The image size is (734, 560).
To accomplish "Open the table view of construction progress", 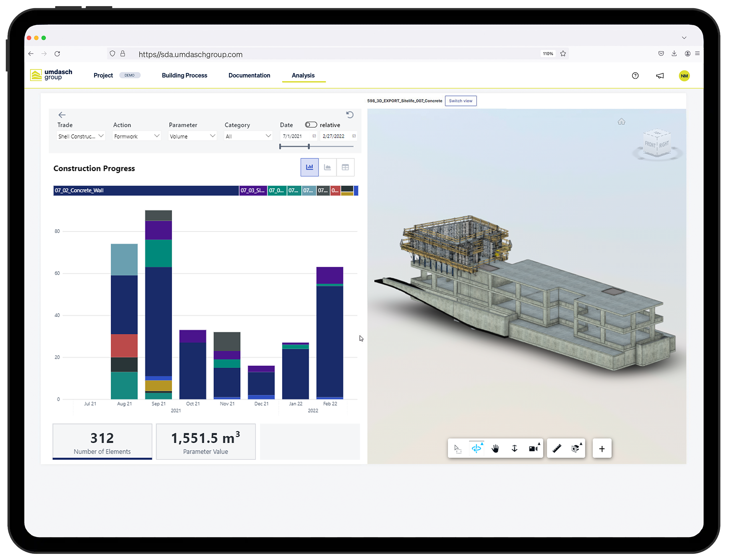I will tap(345, 167).
